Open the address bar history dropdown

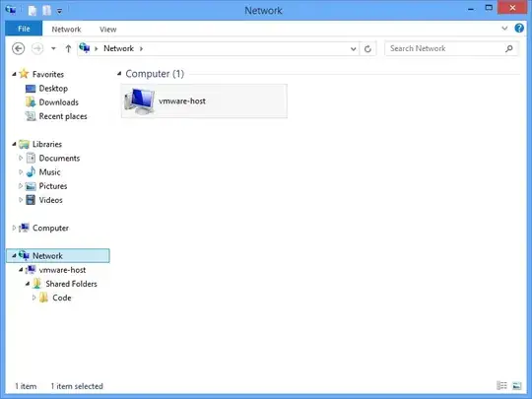coord(354,49)
